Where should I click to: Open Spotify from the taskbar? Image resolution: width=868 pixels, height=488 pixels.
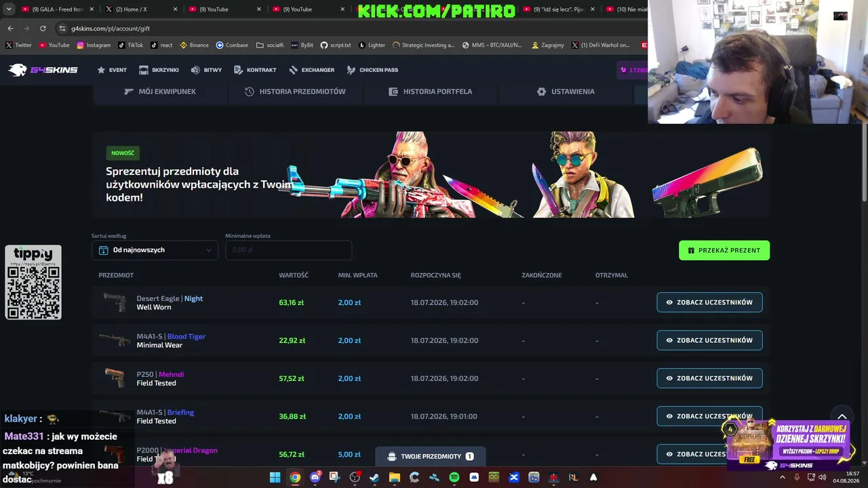[x=454, y=477]
